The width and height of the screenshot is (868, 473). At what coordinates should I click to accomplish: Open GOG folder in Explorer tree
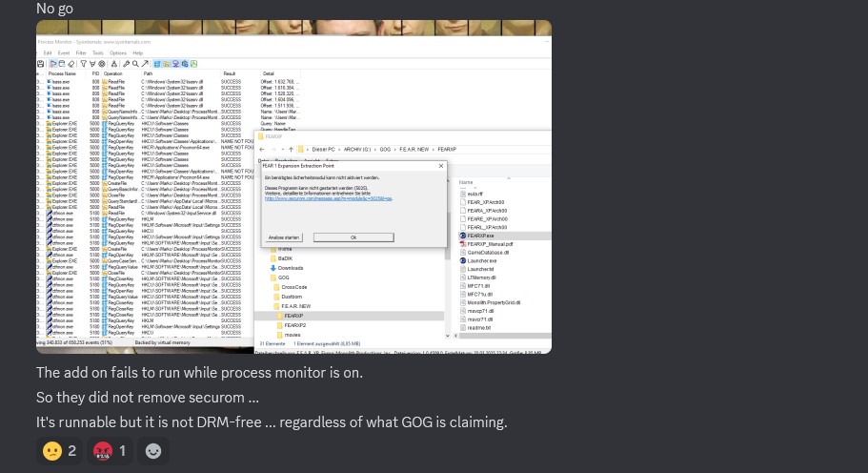(283, 278)
